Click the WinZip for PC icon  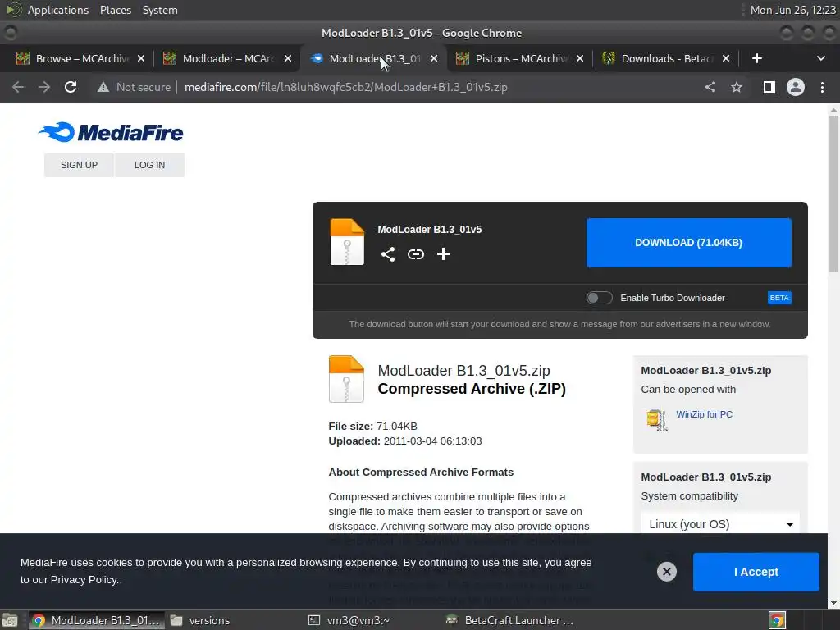pyautogui.click(x=657, y=419)
